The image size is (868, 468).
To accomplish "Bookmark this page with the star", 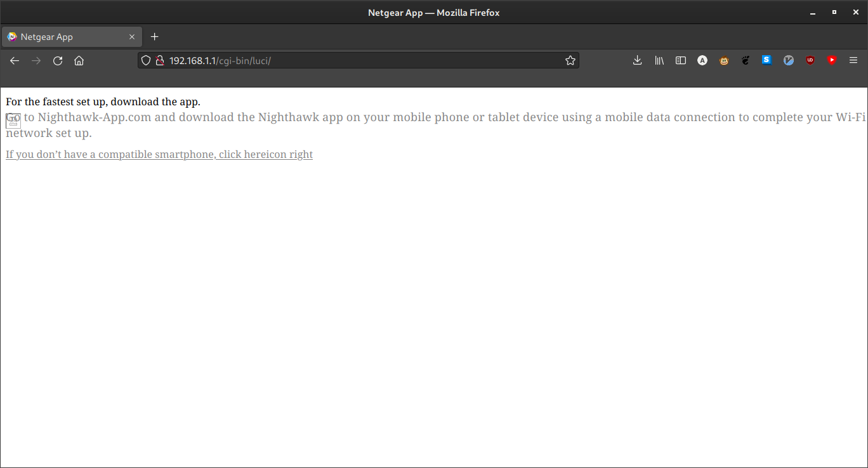I will (570, 61).
